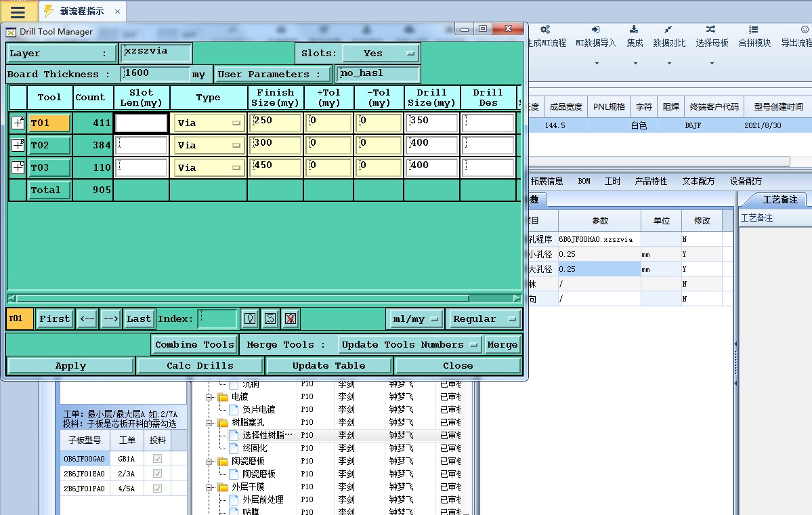Switch to the BOM tab
This screenshot has height=515, width=812.
[x=584, y=182]
